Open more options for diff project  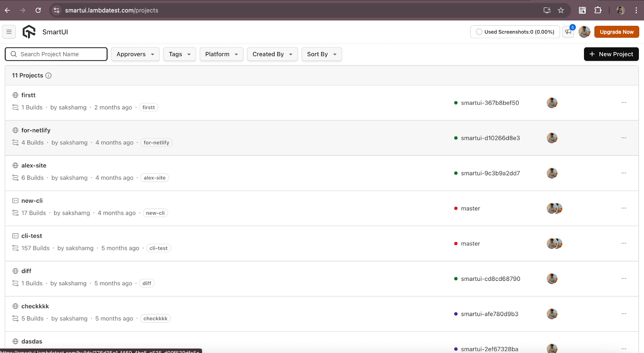coord(623,278)
